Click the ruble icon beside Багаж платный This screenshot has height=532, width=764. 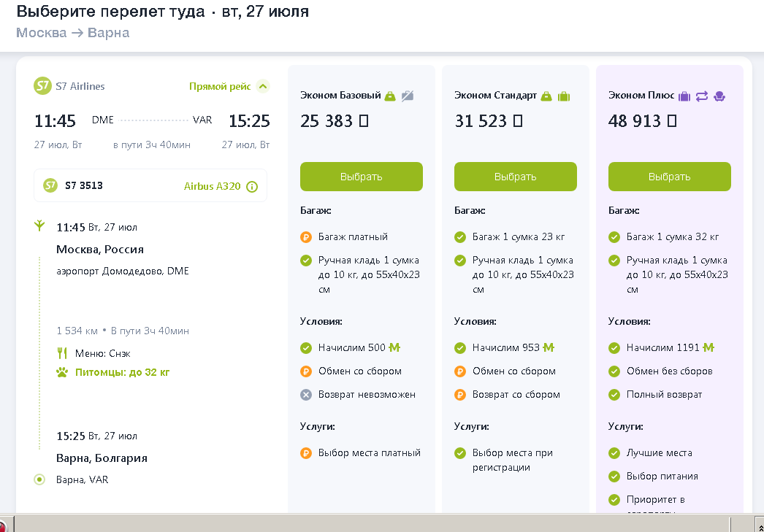[x=306, y=236]
